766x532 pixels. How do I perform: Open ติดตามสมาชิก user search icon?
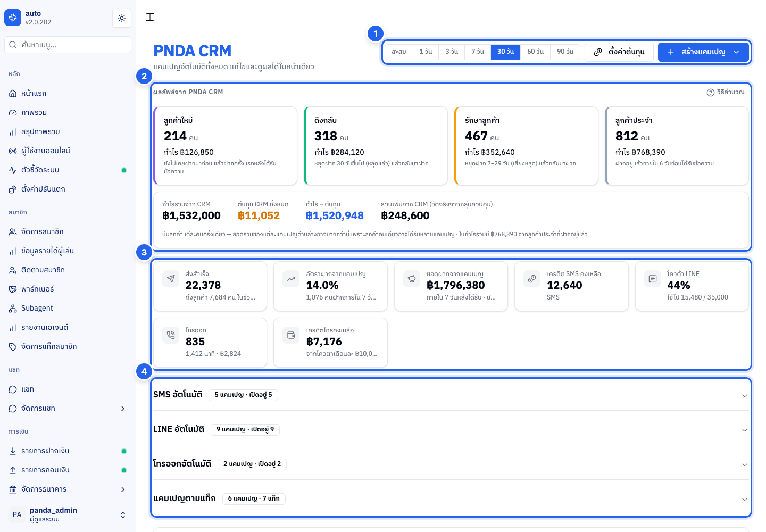13,270
